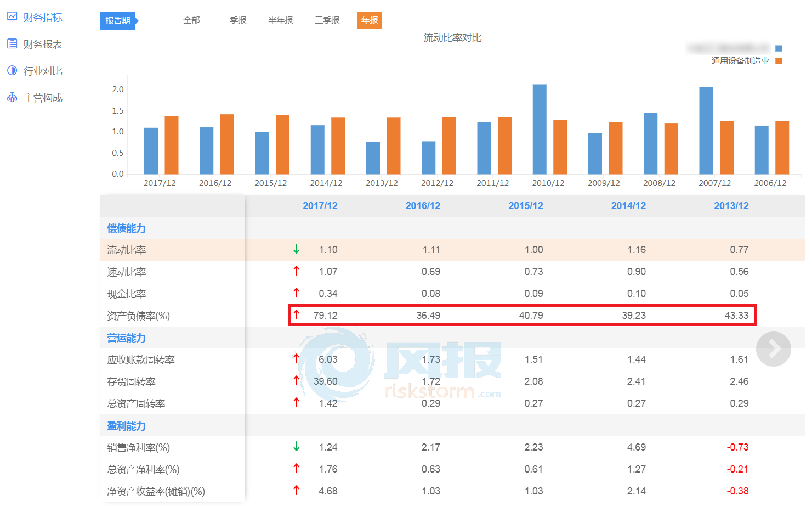
Task: Select the 存货周转率 row label
Action: [132, 381]
